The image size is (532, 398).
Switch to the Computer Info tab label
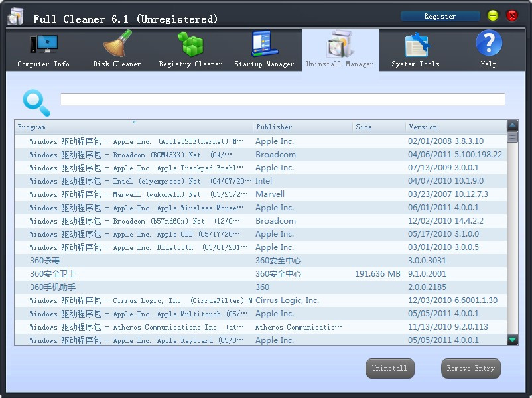(43, 64)
